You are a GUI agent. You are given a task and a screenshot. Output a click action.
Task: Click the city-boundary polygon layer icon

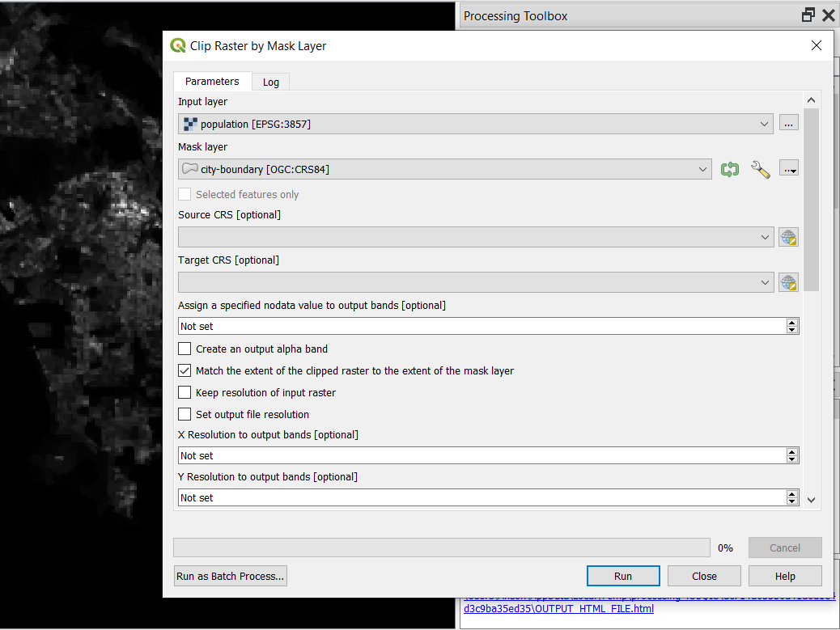click(x=189, y=169)
